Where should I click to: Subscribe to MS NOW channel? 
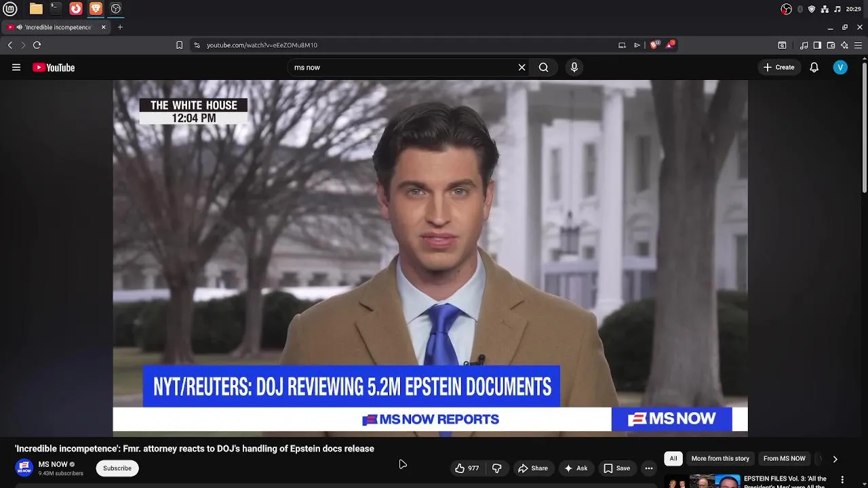(117, 468)
